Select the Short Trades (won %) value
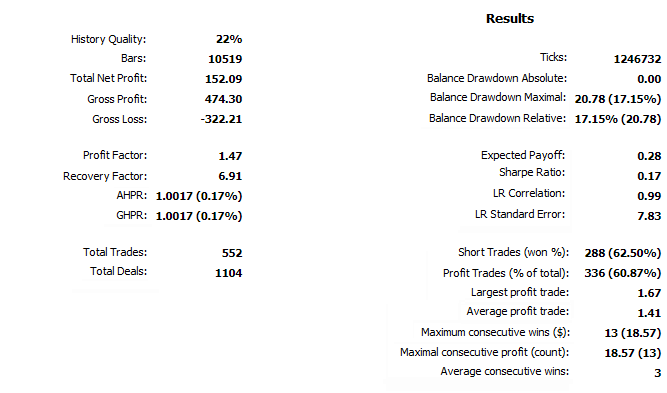The image size is (667, 393). [623, 253]
